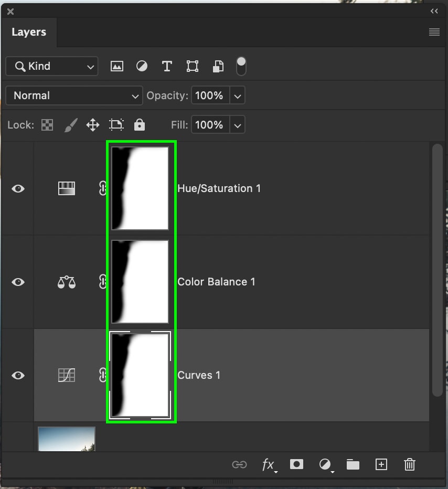Image resolution: width=448 pixels, height=489 pixels.
Task: Expand the Opacity slider arrow
Action: pyautogui.click(x=238, y=95)
